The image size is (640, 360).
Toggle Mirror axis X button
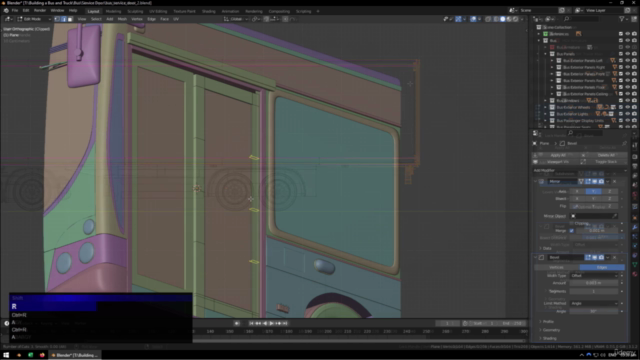[577, 191]
